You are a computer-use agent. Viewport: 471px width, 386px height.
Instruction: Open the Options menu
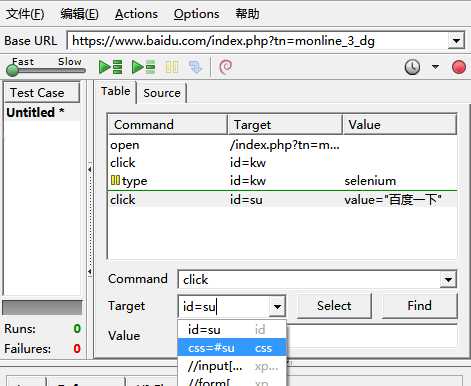click(x=196, y=14)
